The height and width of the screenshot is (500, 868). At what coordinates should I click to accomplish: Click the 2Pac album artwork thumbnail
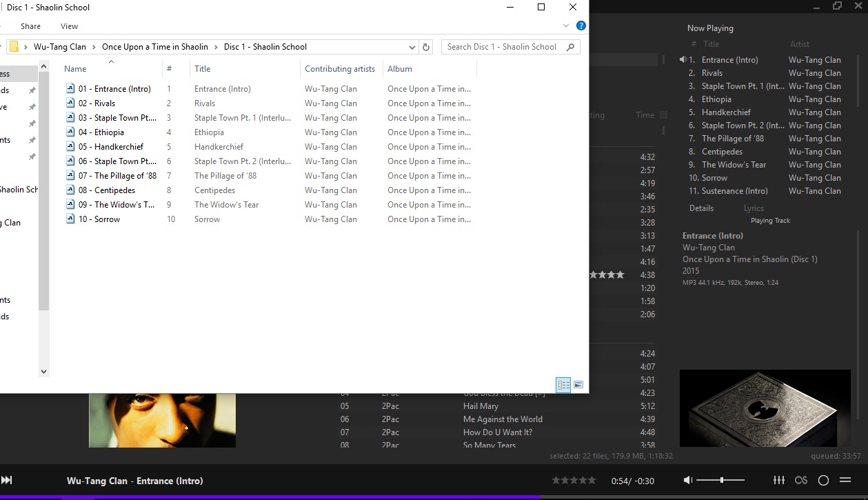click(x=162, y=420)
